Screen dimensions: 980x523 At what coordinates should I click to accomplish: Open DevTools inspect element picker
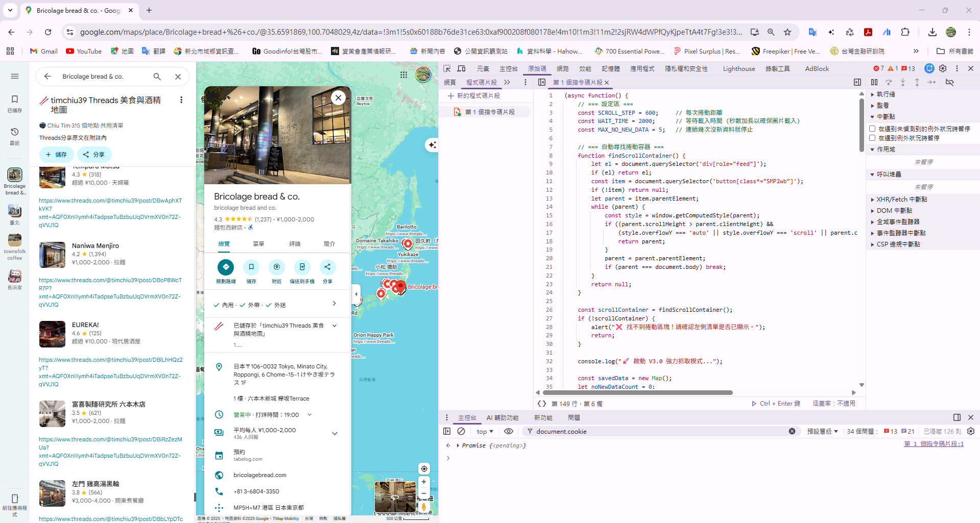tap(447, 68)
